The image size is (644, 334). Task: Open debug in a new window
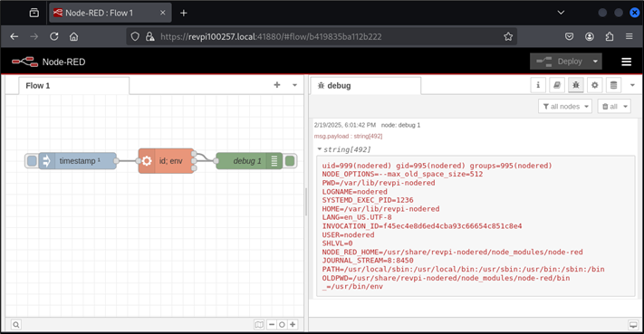pyautogui.click(x=633, y=325)
